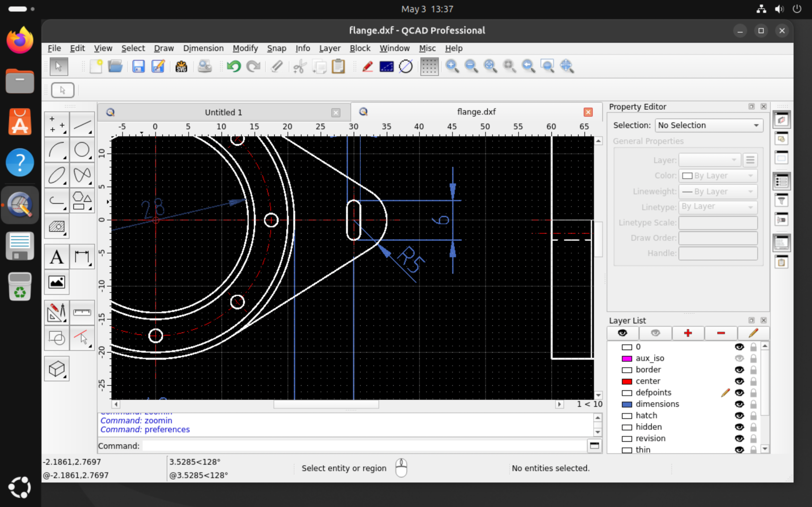This screenshot has width=812, height=507.
Task: Open the Linetype dropdown
Action: point(718,207)
